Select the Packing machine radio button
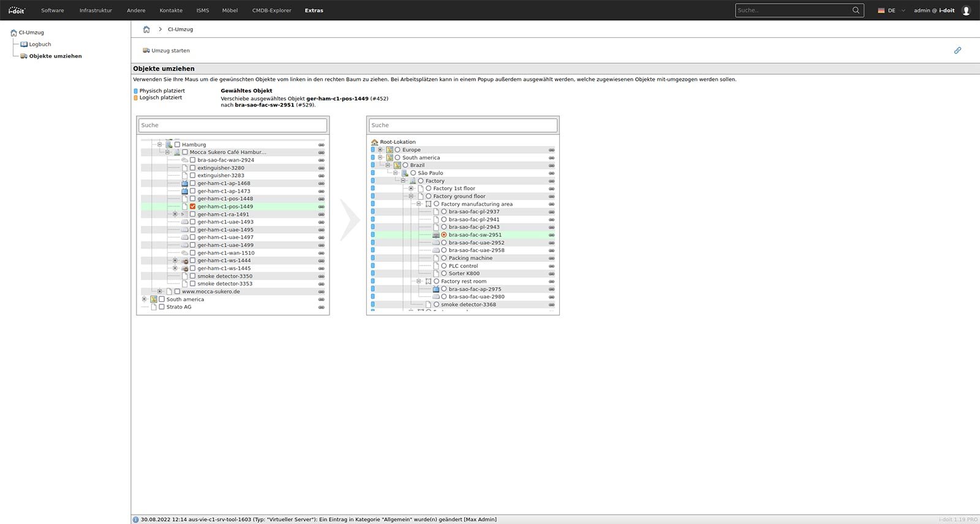The width and height of the screenshot is (980, 524). pos(444,258)
